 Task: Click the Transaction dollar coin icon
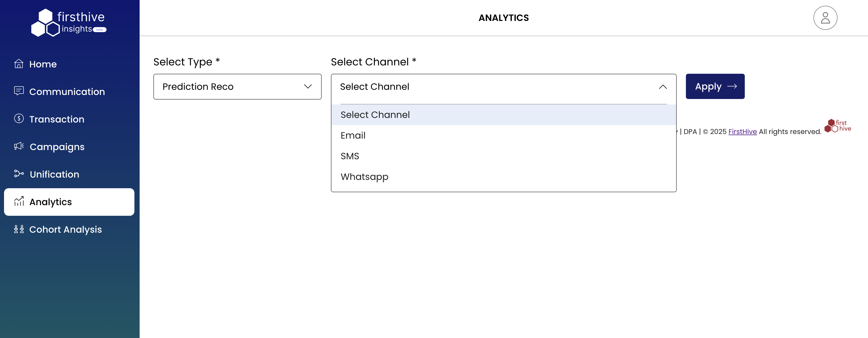pos(19,119)
